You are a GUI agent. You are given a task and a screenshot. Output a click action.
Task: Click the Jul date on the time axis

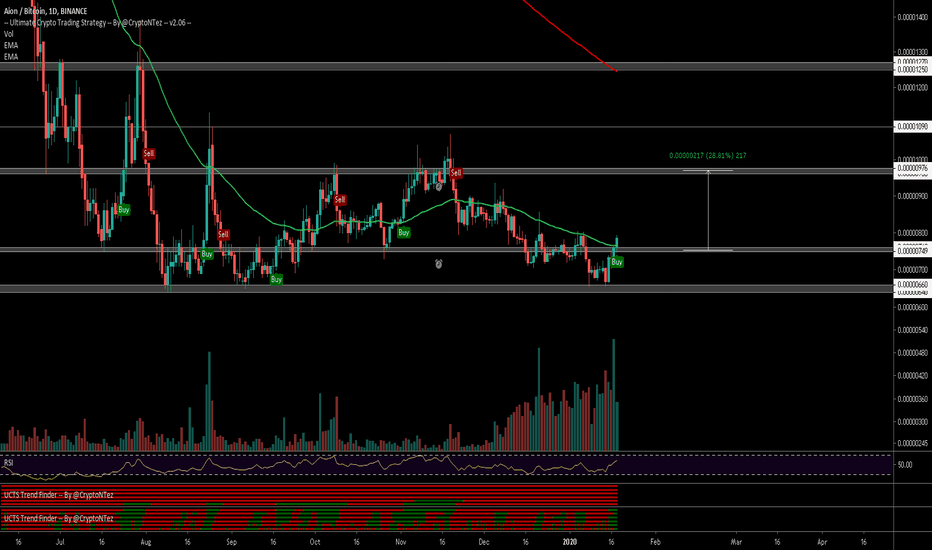pos(60,542)
